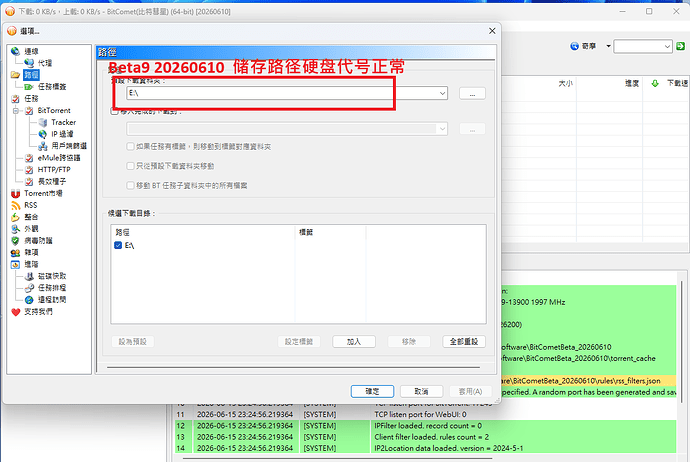Click the 設定標籤 button
690x462 pixels.
(299, 341)
